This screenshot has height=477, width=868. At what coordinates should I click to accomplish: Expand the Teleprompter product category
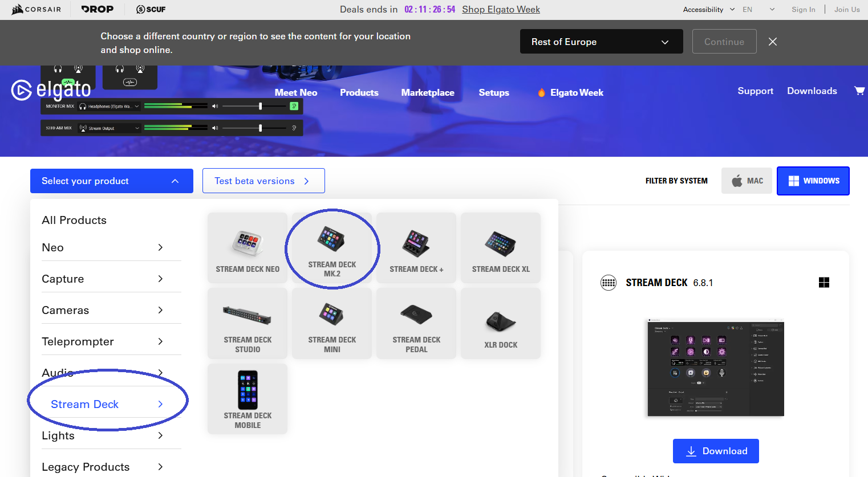pos(111,341)
